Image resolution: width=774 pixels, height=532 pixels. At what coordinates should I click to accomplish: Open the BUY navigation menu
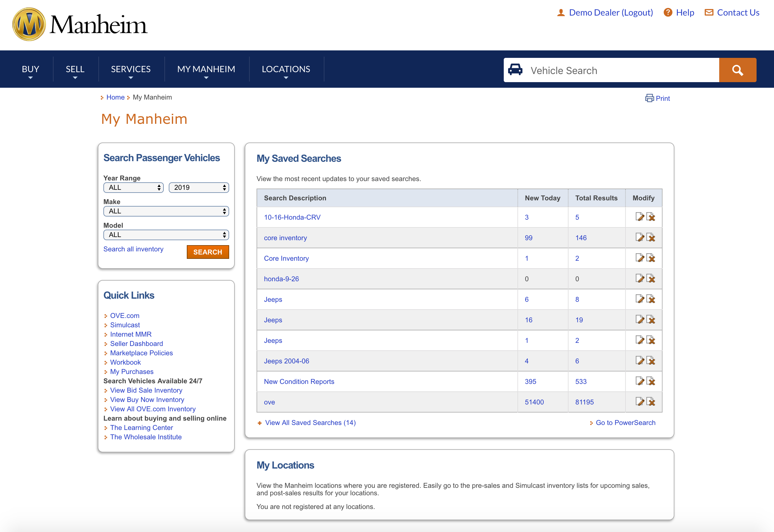[x=31, y=69]
